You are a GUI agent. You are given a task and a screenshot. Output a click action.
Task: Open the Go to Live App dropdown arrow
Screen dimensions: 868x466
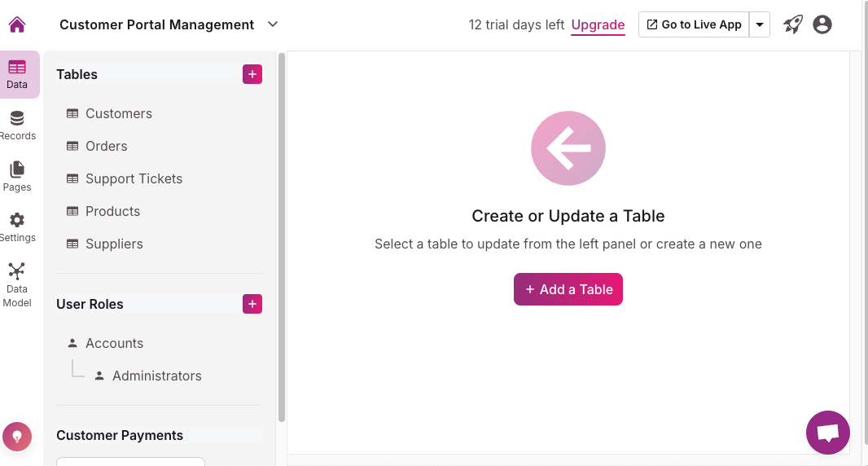pos(760,24)
